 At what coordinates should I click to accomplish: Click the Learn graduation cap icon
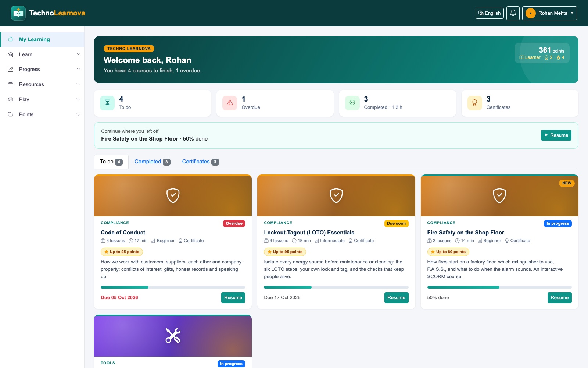(11, 54)
